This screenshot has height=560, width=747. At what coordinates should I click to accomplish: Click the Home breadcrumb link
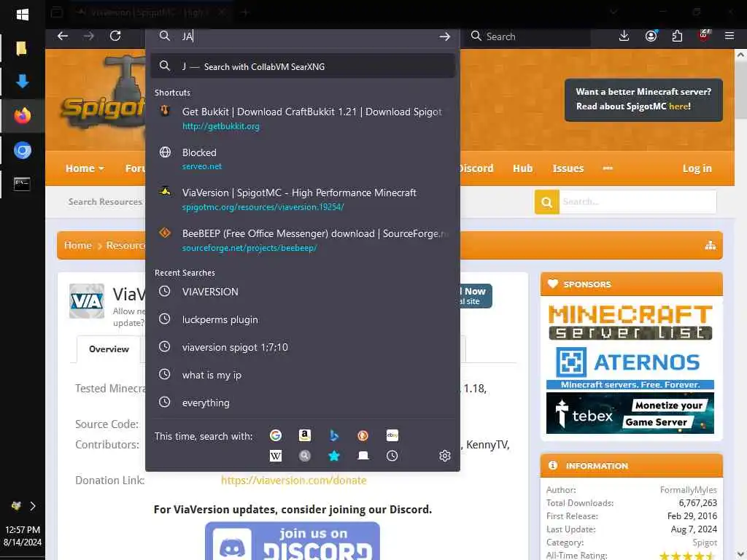pos(77,245)
